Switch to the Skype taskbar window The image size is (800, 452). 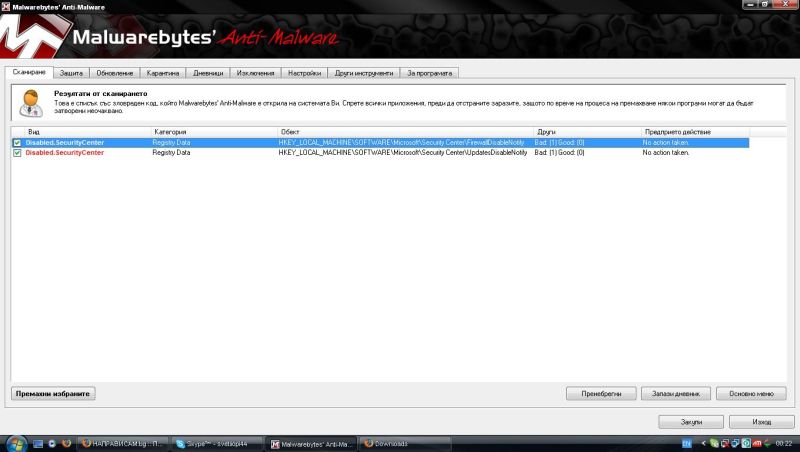[x=216, y=444]
